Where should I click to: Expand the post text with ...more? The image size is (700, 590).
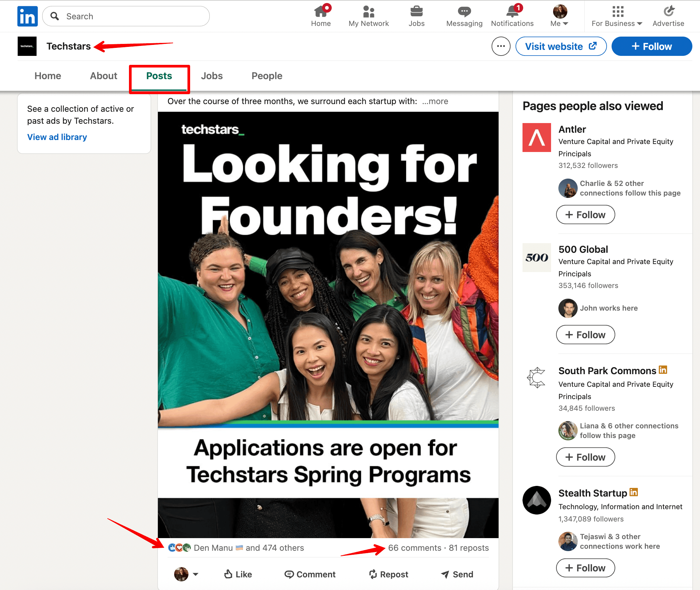click(435, 101)
